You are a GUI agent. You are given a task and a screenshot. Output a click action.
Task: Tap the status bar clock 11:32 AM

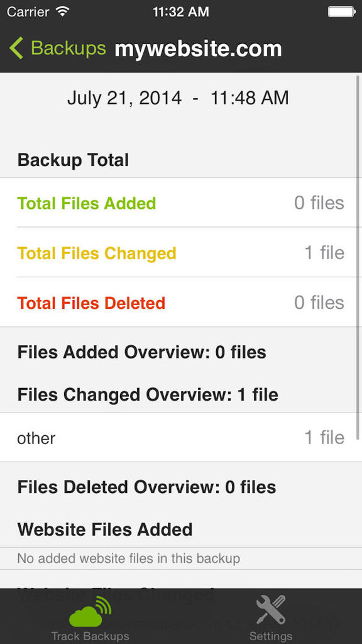181,12
